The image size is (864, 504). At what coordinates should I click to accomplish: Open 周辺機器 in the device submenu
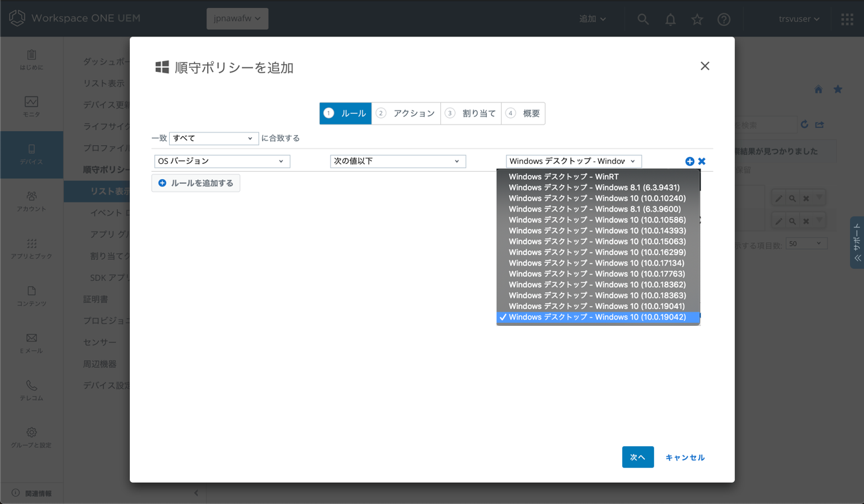[100, 364]
